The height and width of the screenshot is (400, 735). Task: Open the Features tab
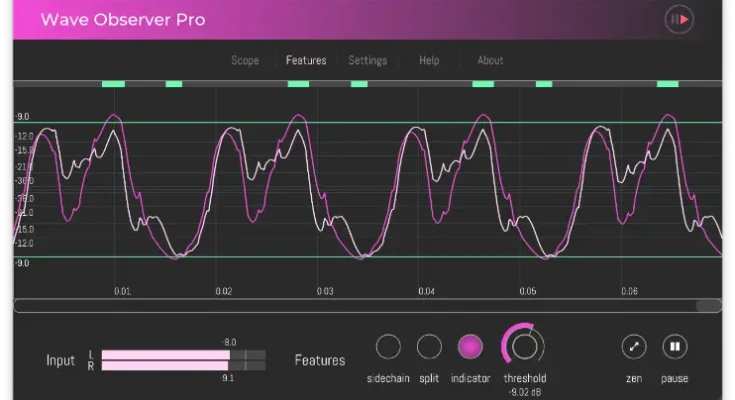point(306,60)
